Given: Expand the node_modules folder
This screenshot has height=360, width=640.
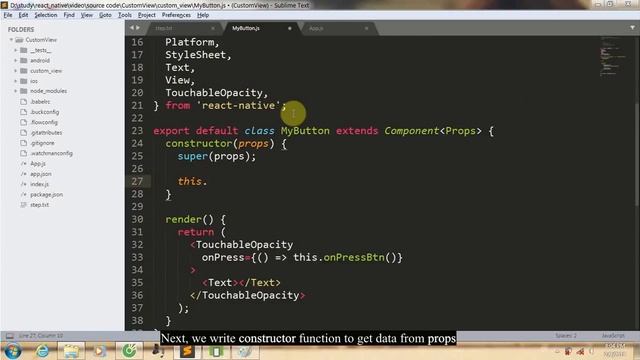Looking at the screenshot, I should [16, 91].
